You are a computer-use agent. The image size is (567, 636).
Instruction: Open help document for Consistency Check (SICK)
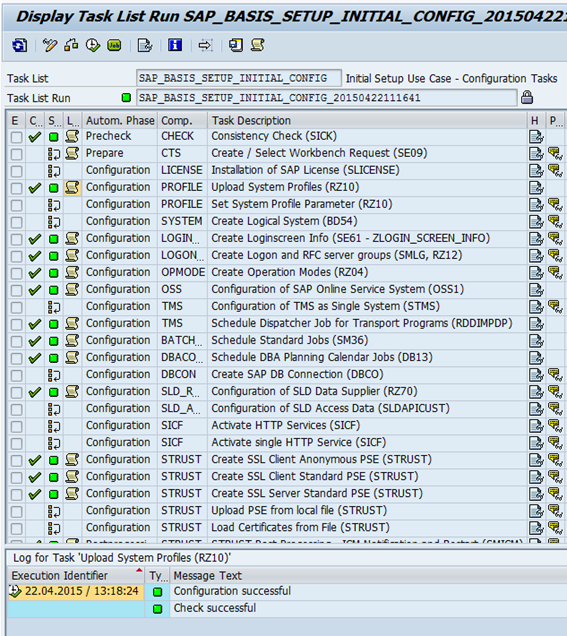[536, 137]
